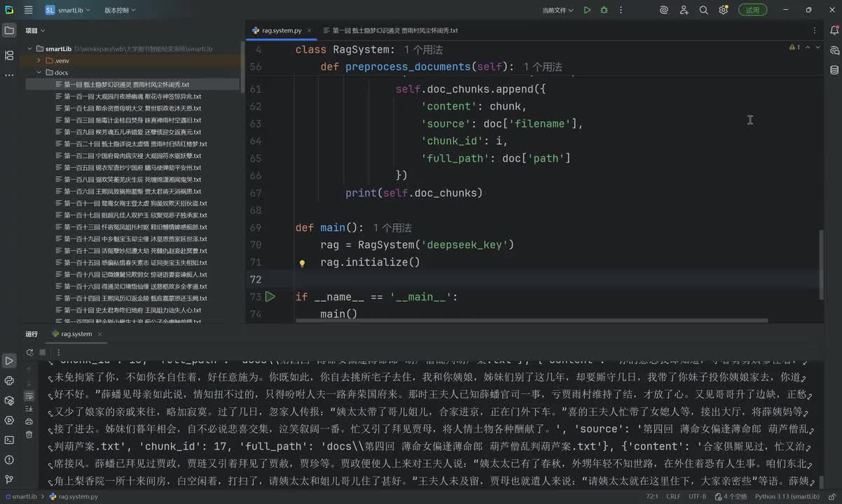Image resolution: width=842 pixels, height=504 pixels.
Task: Go to previous highlighted warning arrow
Action: (808, 48)
